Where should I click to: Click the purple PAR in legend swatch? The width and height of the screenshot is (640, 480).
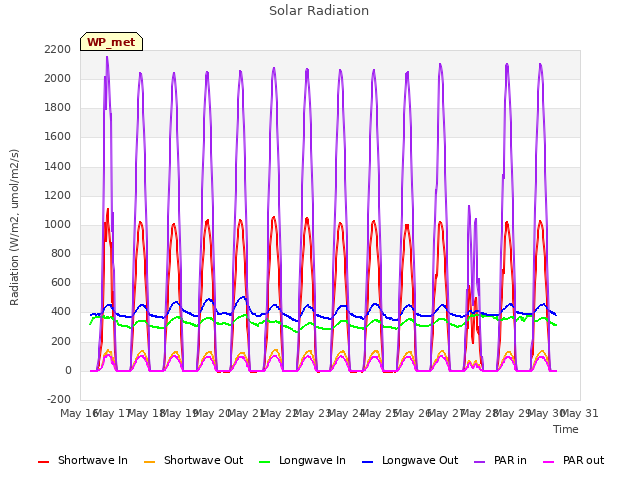pyautogui.click(x=480, y=462)
